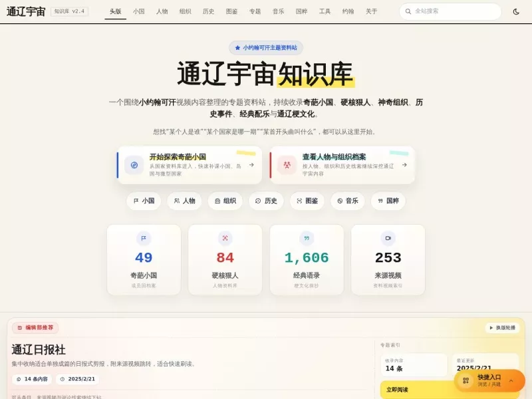Click clock icon in 历史 chip
This screenshot has height=399, width=532.
(x=258, y=201)
